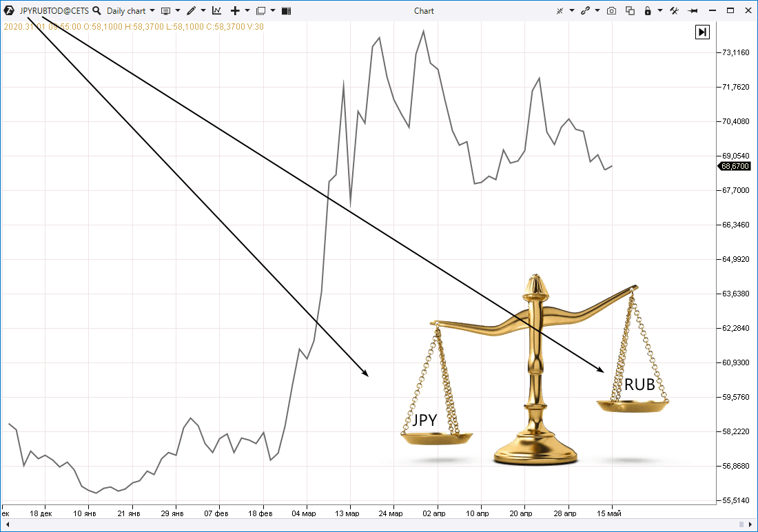
Task: Select the pencil drawing tool
Action: click(192, 10)
